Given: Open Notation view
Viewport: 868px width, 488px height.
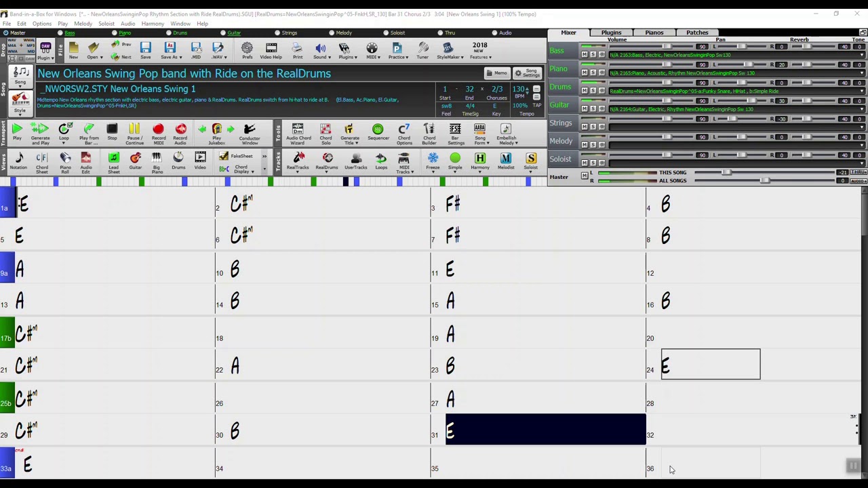Looking at the screenshot, I should click(19, 161).
